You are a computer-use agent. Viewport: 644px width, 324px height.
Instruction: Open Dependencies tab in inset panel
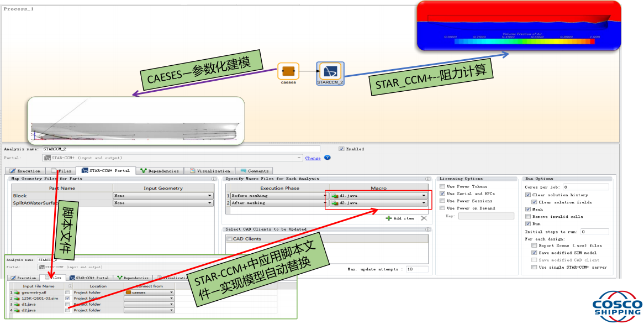point(133,278)
